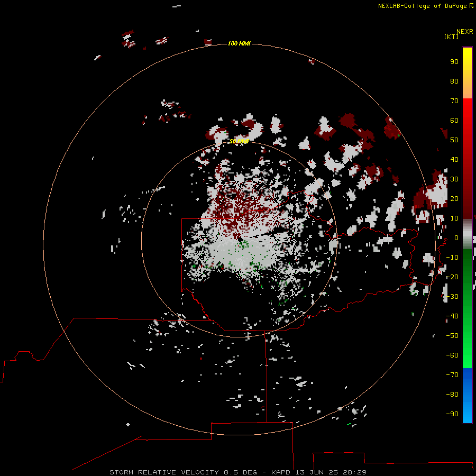The height and width of the screenshot is (476, 476).
Task: Click the 50 value on velocity scale
Action: (x=454, y=140)
